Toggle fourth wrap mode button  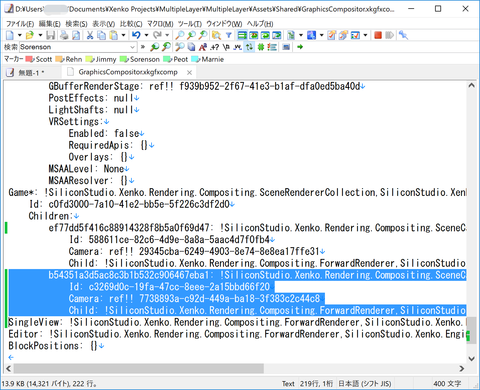(277, 35)
